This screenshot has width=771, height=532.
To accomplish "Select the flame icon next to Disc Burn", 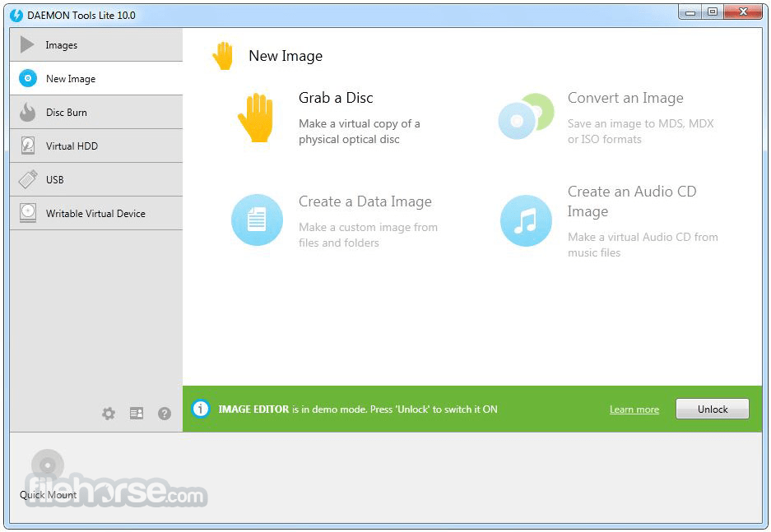I will tap(27, 112).
